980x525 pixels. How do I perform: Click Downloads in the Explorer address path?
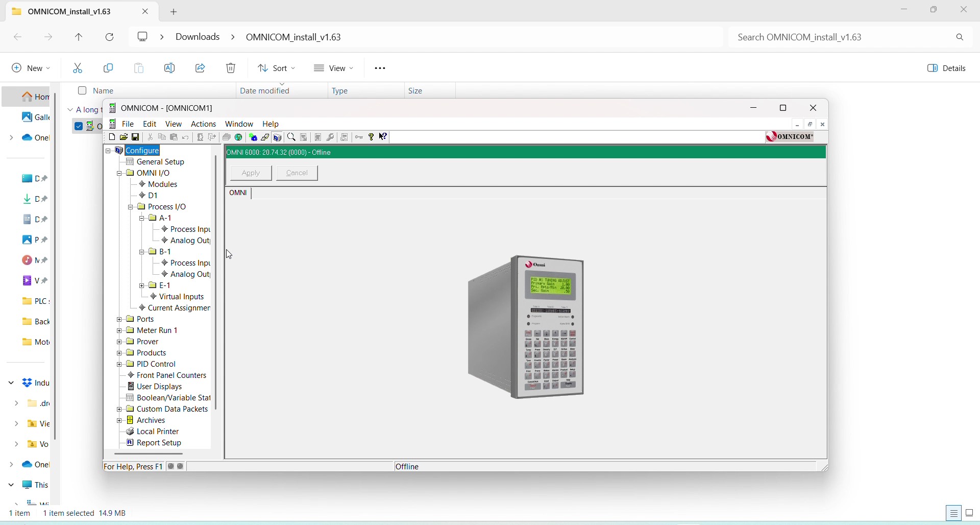[x=198, y=37]
